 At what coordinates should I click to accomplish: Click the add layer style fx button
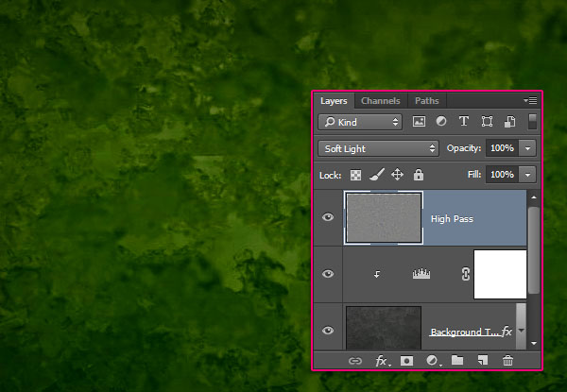382,361
